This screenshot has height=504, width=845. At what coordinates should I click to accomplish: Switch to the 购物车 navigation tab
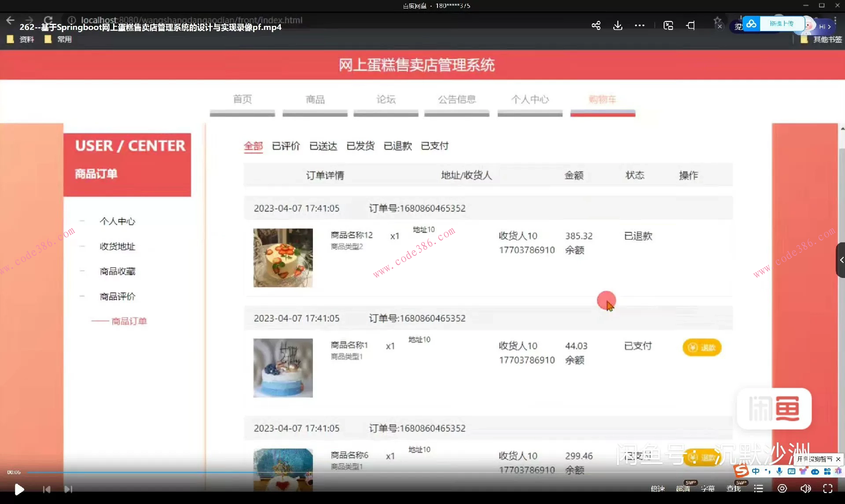pyautogui.click(x=603, y=100)
